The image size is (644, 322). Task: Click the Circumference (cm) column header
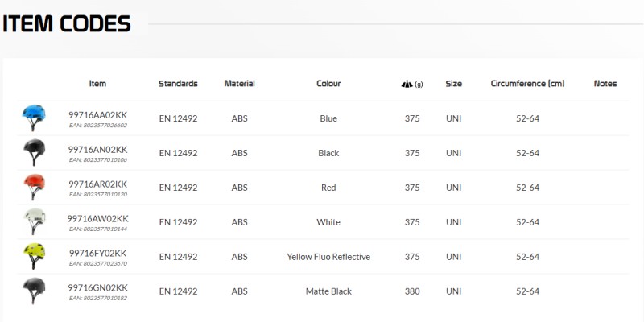pyautogui.click(x=528, y=84)
